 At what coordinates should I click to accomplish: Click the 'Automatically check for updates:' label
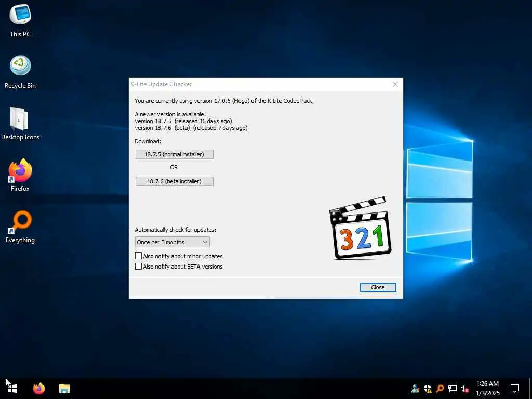(x=176, y=230)
